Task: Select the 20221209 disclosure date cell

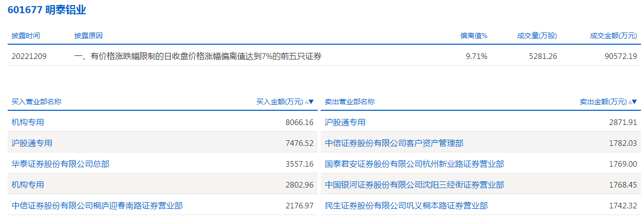Action: pyautogui.click(x=29, y=56)
